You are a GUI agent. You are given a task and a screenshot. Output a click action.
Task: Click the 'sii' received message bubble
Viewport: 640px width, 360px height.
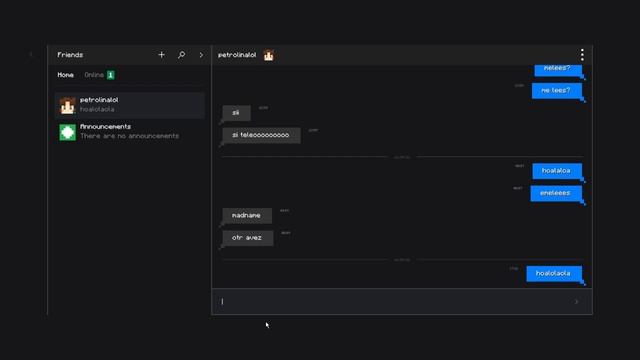coord(236,113)
